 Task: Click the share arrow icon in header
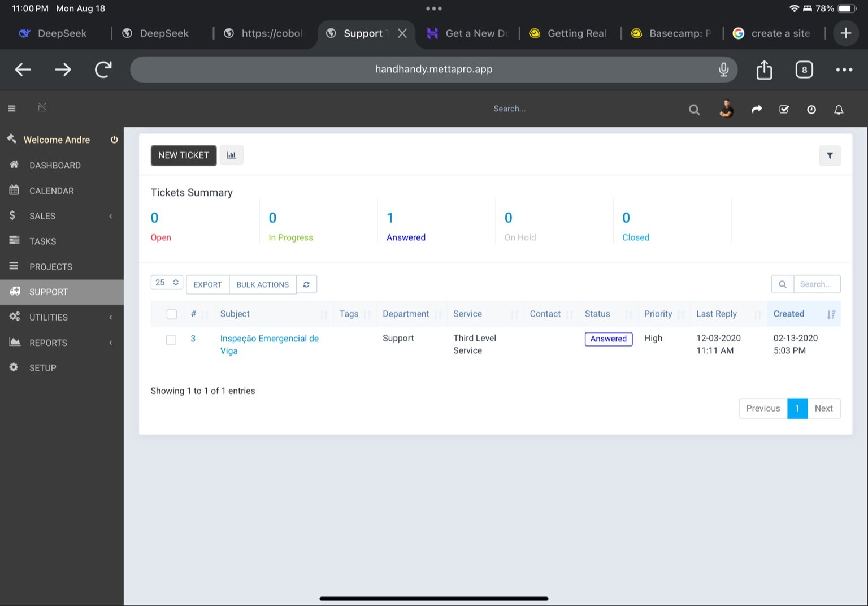[757, 110]
